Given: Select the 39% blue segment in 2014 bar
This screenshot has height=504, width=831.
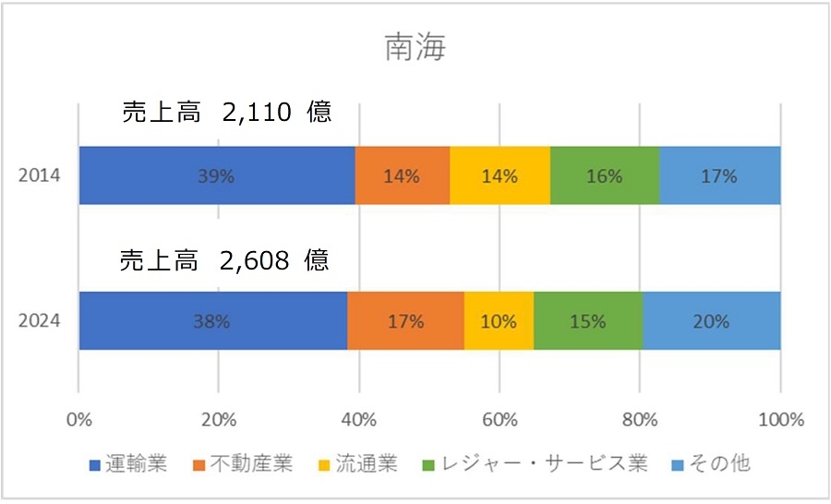Looking at the screenshot, I should tap(216, 175).
